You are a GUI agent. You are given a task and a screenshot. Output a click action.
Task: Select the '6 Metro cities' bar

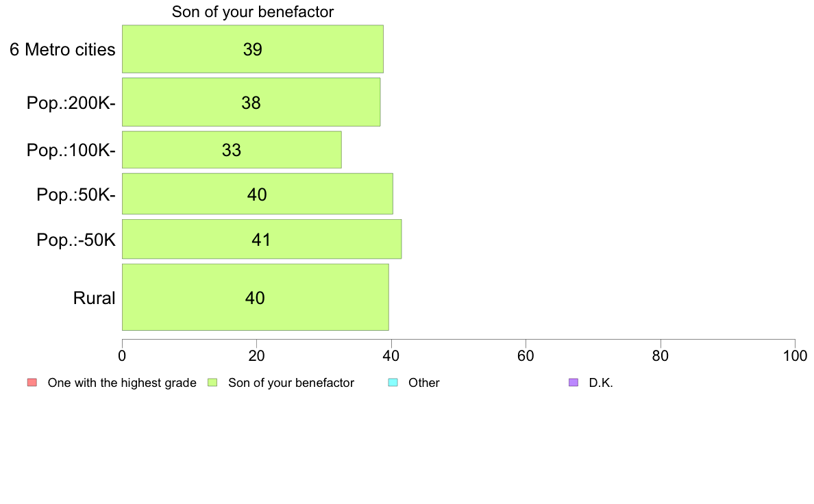click(x=253, y=49)
